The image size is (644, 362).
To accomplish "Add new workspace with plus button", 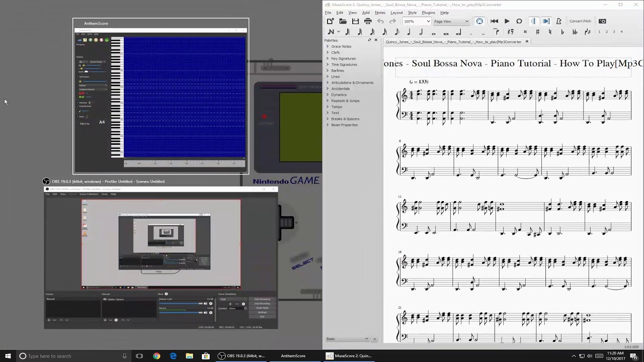I will (x=374, y=339).
